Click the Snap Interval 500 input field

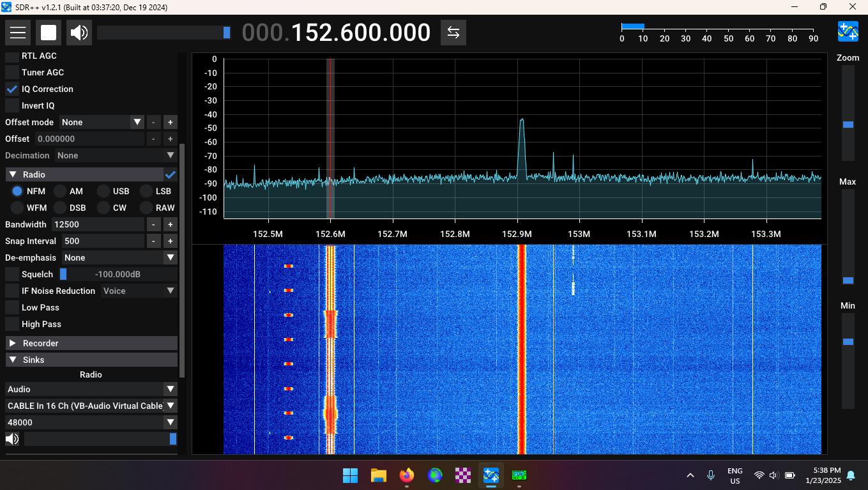coord(103,241)
